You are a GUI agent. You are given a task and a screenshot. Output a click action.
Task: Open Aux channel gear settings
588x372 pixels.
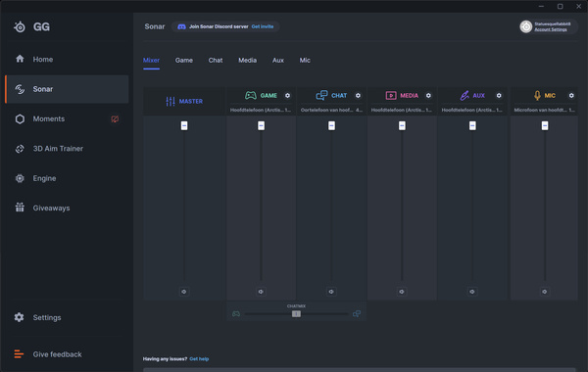[499, 96]
